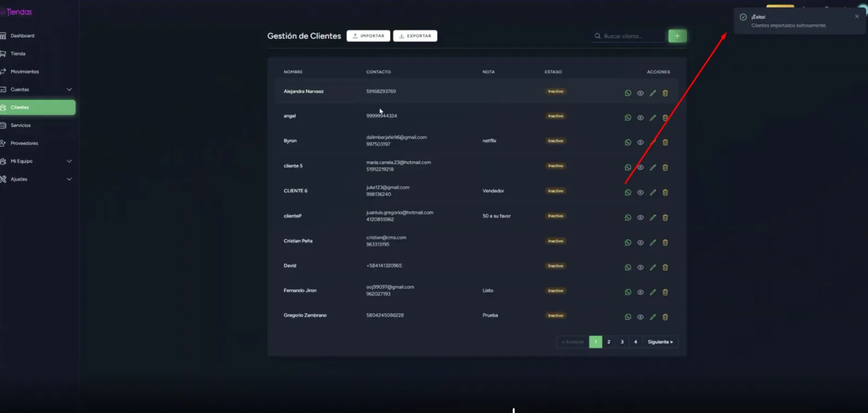868x413 pixels.
Task: Click the EXPORTAR button
Action: pyautogui.click(x=415, y=36)
